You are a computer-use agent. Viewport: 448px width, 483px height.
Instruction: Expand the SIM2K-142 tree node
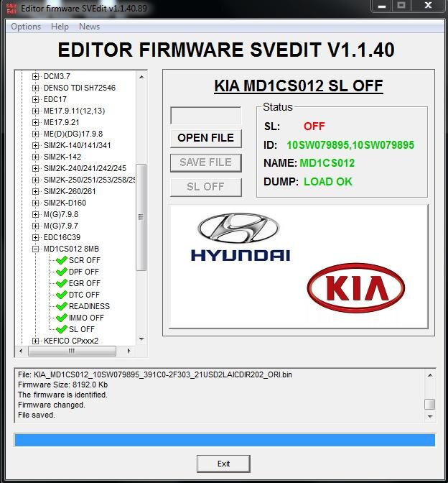[35, 157]
